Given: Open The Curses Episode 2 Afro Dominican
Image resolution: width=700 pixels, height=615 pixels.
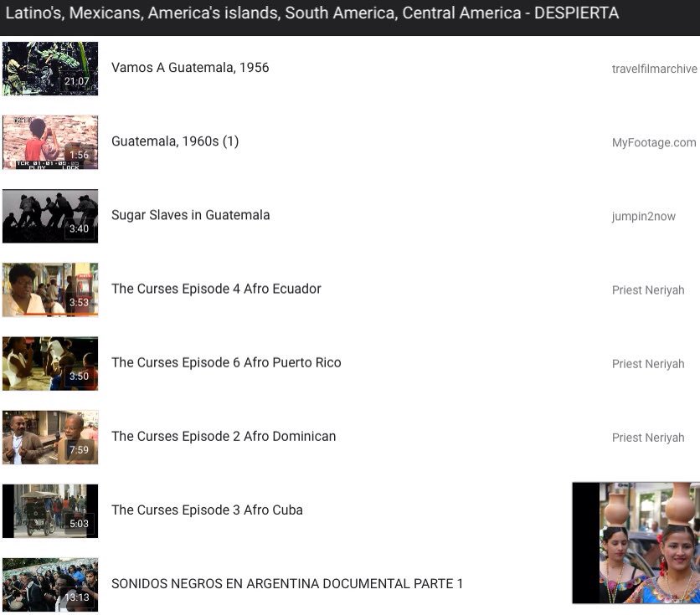Looking at the screenshot, I should pos(224,436).
